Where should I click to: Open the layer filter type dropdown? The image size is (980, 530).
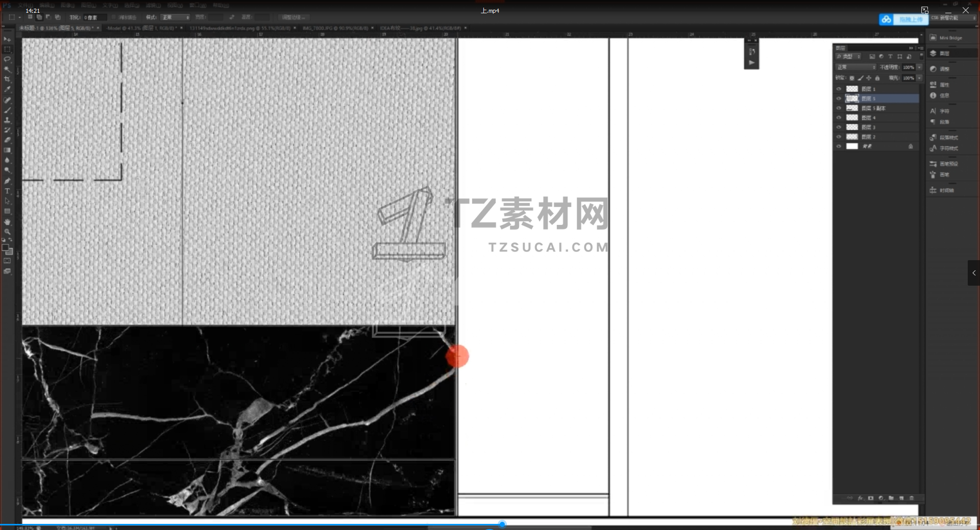(849, 57)
